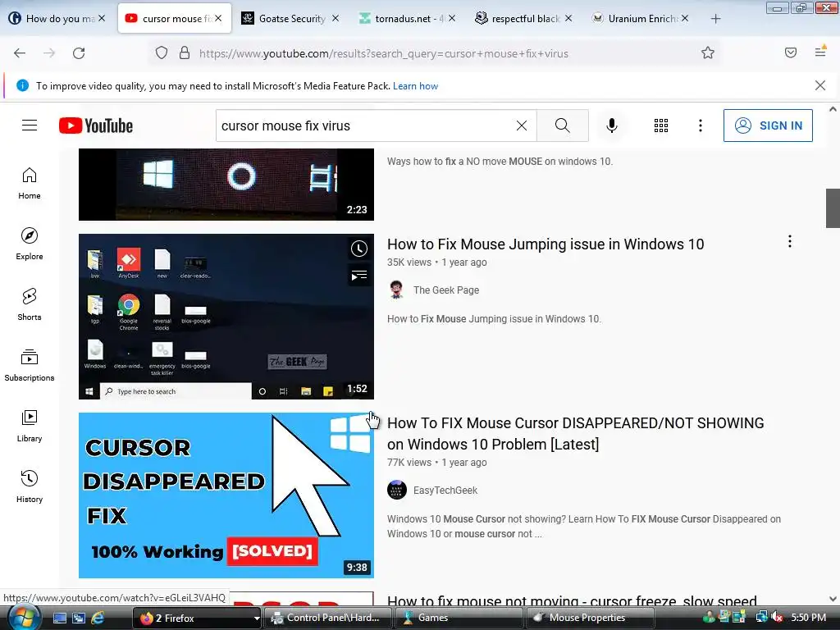Switch to the tornadus.net tab

[407, 19]
